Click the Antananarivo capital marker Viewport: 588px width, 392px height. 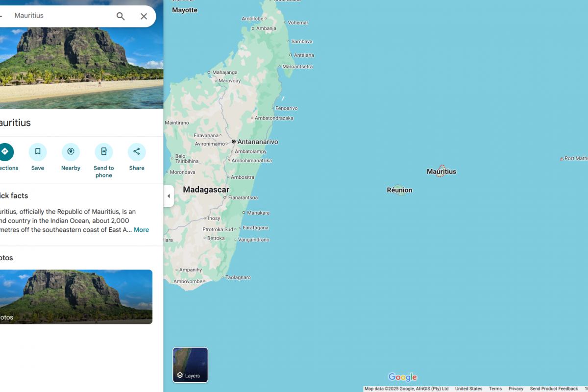[234, 142]
